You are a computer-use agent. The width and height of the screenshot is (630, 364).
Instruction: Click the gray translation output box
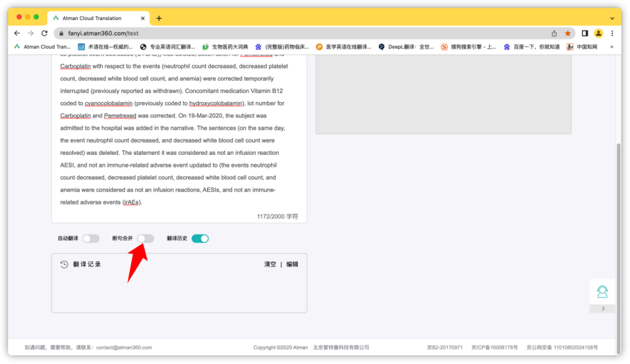click(x=443, y=94)
